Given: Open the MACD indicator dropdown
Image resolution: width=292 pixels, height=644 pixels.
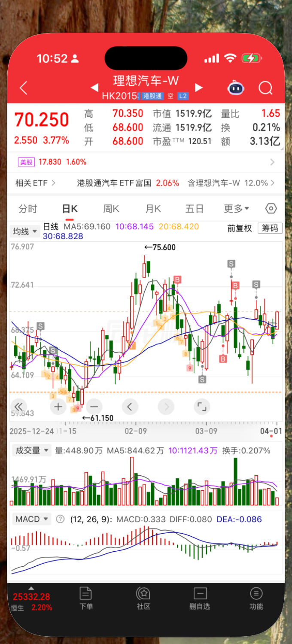Looking at the screenshot, I should click(31, 519).
